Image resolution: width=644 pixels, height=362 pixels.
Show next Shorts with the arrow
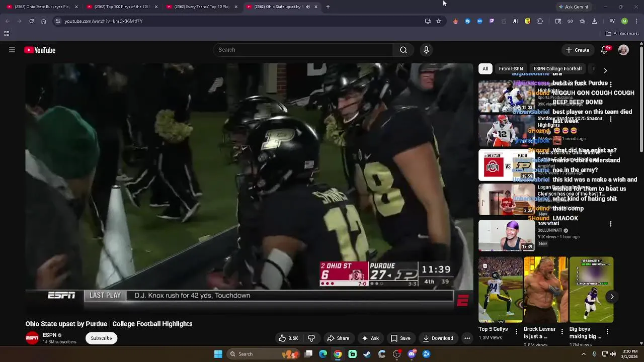click(612, 297)
